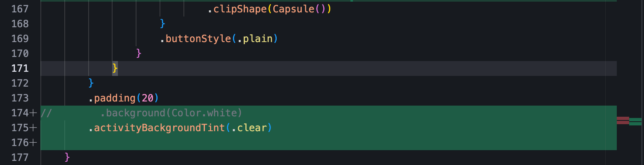Click the yellow closing brace on line 171
The width and height of the screenshot is (644, 165).
(x=115, y=68)
